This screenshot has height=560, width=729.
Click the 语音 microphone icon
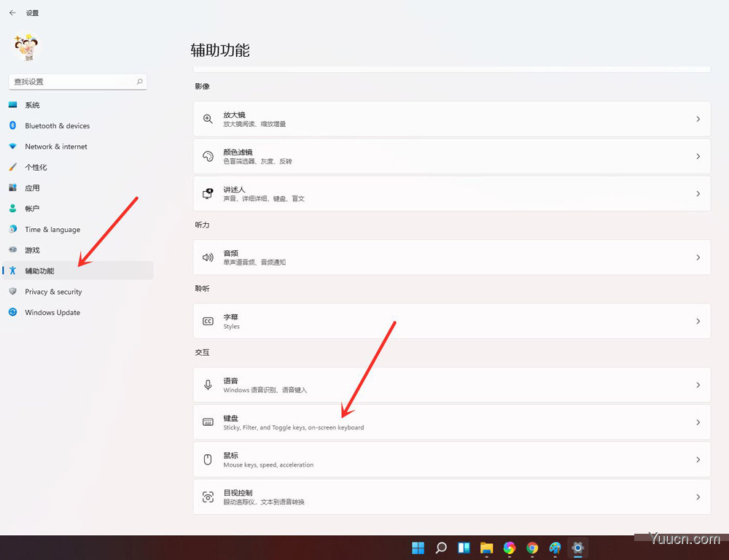[208, 385]
